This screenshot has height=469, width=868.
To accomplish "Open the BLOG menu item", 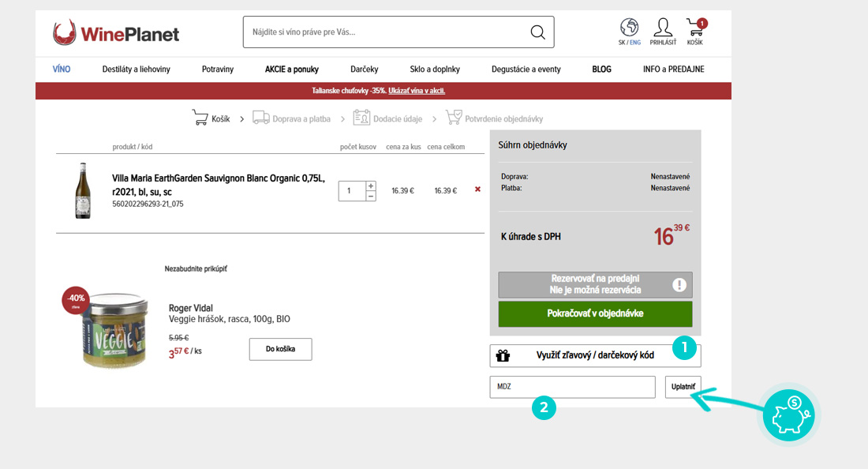I will [602, 69].
